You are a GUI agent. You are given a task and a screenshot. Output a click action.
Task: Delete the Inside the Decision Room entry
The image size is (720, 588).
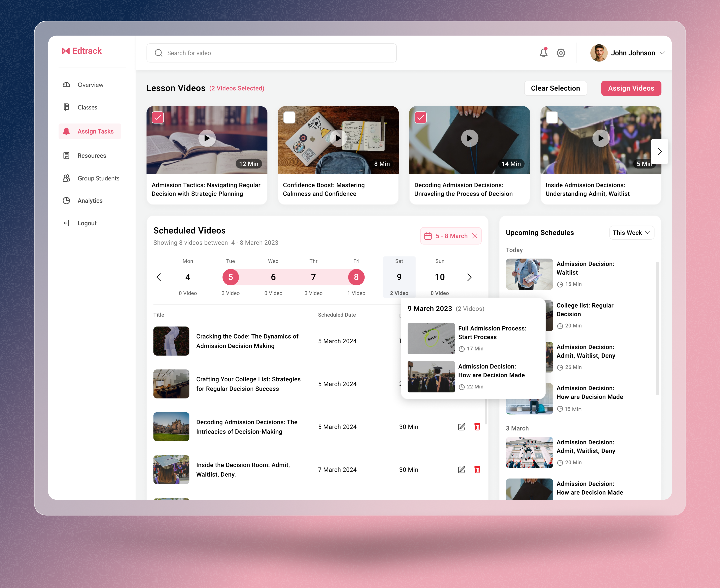pos(477,470)
